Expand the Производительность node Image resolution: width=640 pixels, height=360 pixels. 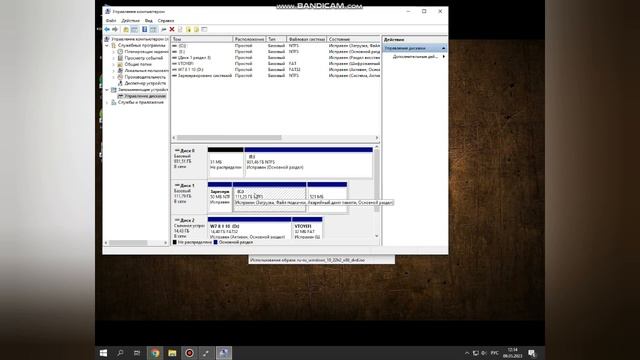113,77
